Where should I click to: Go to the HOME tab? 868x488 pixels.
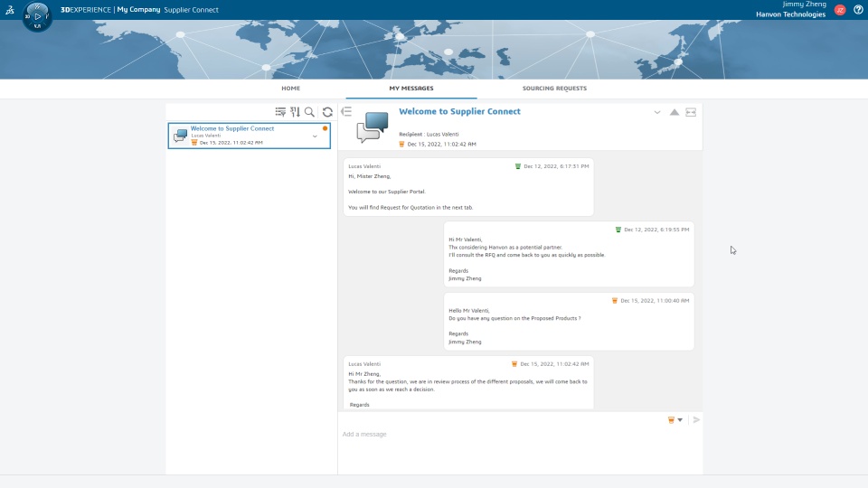pyautogui.click(x=290, y=88)
